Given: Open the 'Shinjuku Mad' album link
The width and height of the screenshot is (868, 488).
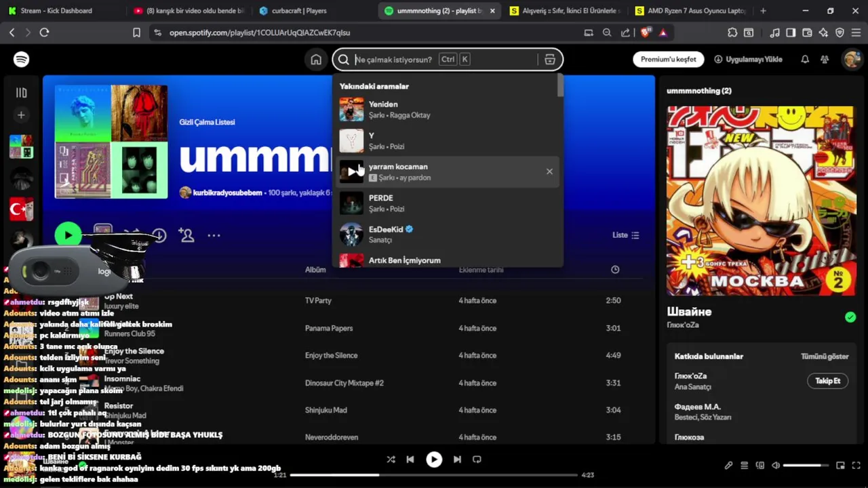Looking at the screenshot, I should click(326, 410).
